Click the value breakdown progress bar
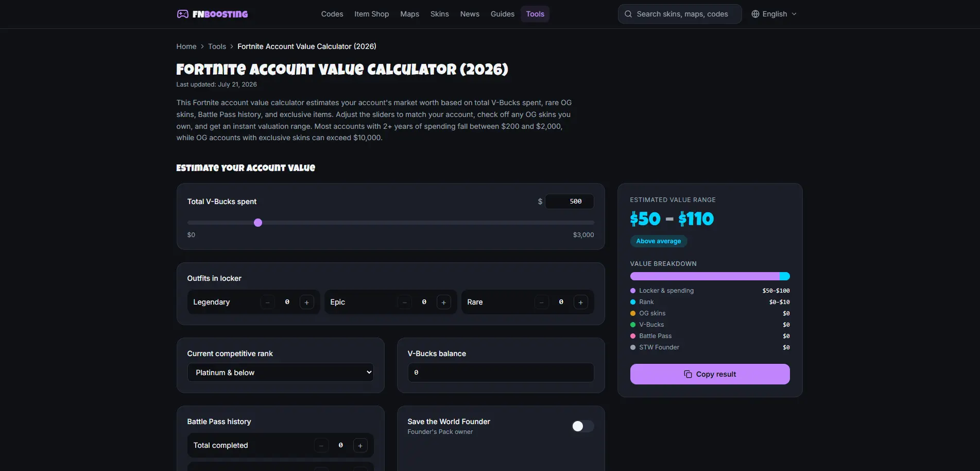This screenshot has height=471, width=980. 710,276
